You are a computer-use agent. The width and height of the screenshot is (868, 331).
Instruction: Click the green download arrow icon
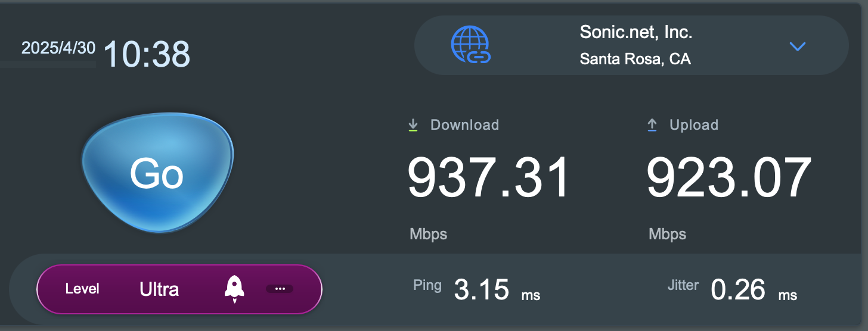[413, 125]
